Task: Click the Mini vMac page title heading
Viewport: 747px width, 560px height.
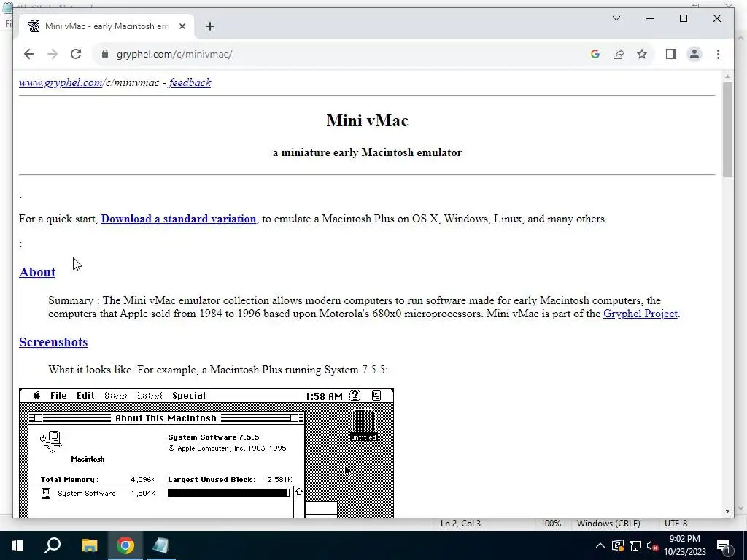Action: [x=368, y=120]
